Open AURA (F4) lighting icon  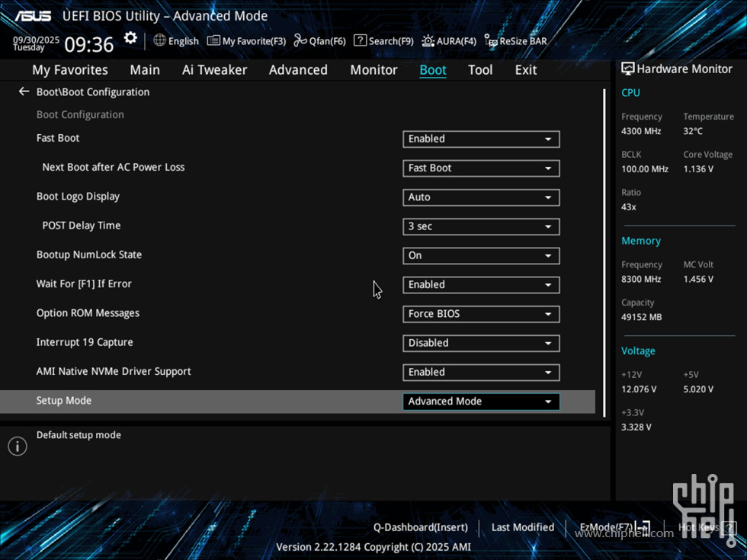click(x=428, y=40)
